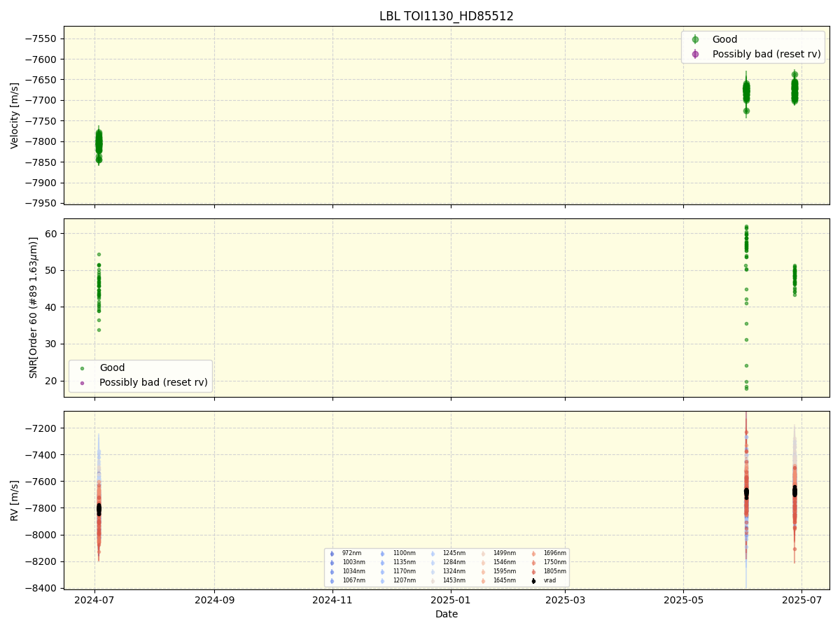
Task: Click the 2024-07 date tick label
Action: (x=95, y=600)
